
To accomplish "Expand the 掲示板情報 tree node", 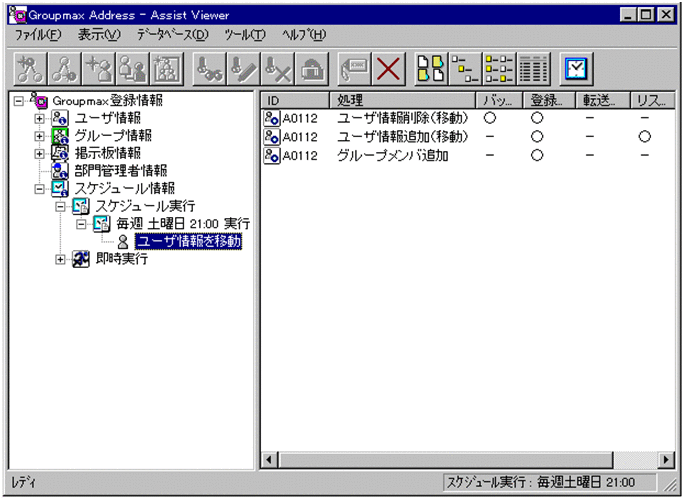I will (x=40, y=153).
